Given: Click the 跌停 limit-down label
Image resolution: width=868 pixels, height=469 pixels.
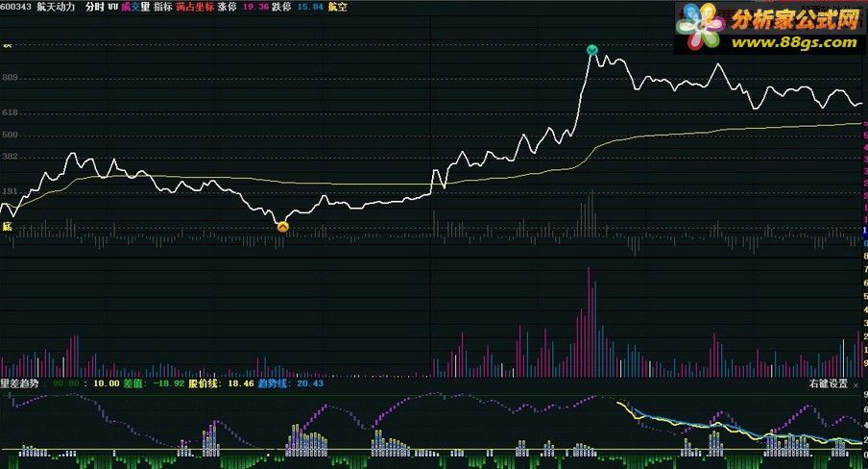Looking at the screenshot, I should click(281, 7).
